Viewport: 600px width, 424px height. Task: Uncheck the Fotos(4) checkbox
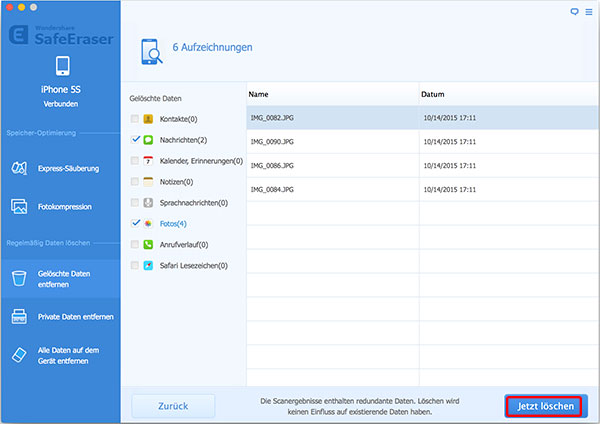coord(135,223)
